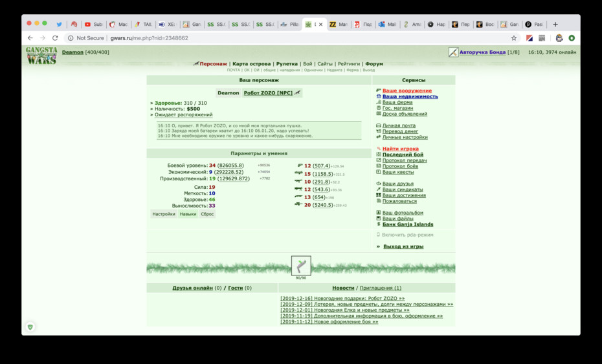Select the Deamon character tab

click(x=228, y=93)
